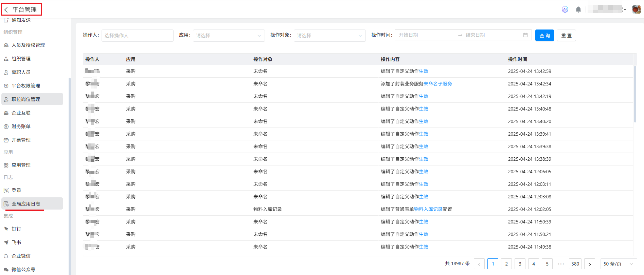Viewport: 644px width, 275px height.
Task: Click the 钉钉 icon in sidebar
Action: (6, 229)
